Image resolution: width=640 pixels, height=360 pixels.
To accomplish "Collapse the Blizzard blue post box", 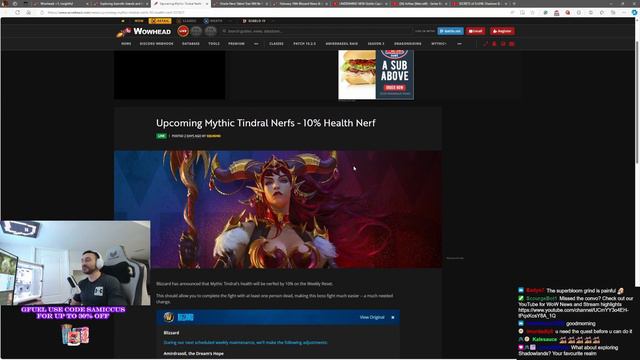I will coord(393,317).
